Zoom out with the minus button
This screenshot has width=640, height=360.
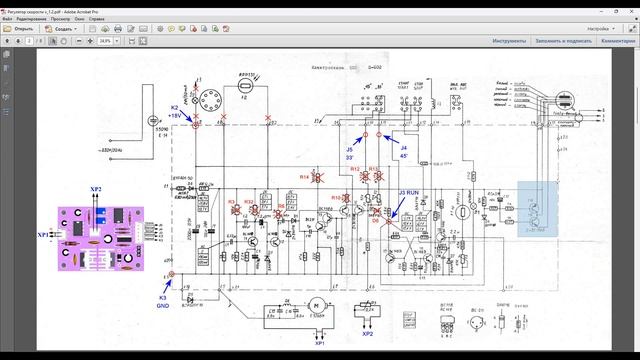(79, 41)
